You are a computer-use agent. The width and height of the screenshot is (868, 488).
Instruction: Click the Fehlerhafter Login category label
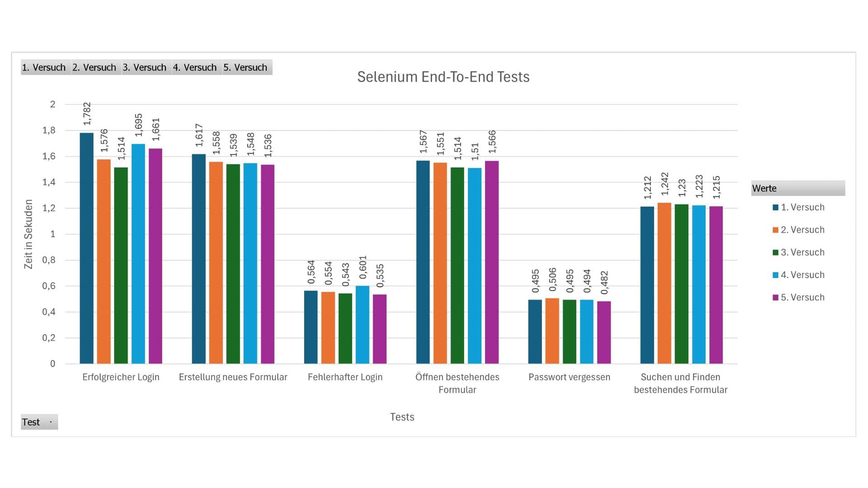[345, 377]
